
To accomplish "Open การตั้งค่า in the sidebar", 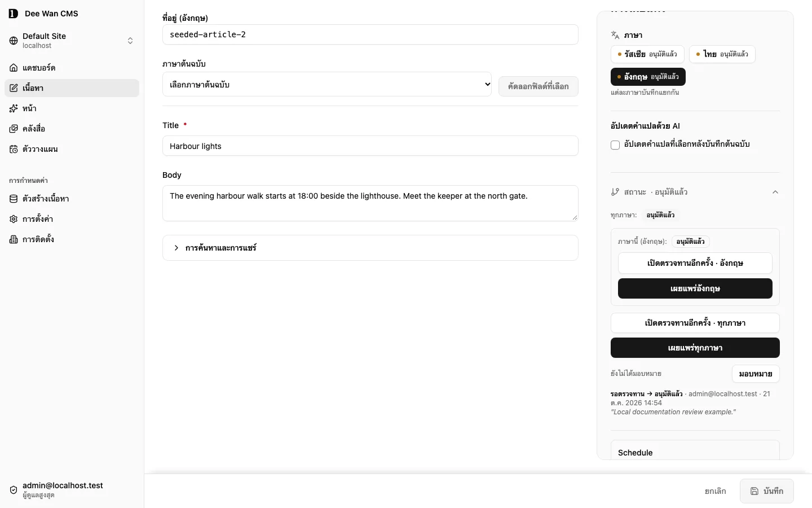I will [x=72, y=219].
